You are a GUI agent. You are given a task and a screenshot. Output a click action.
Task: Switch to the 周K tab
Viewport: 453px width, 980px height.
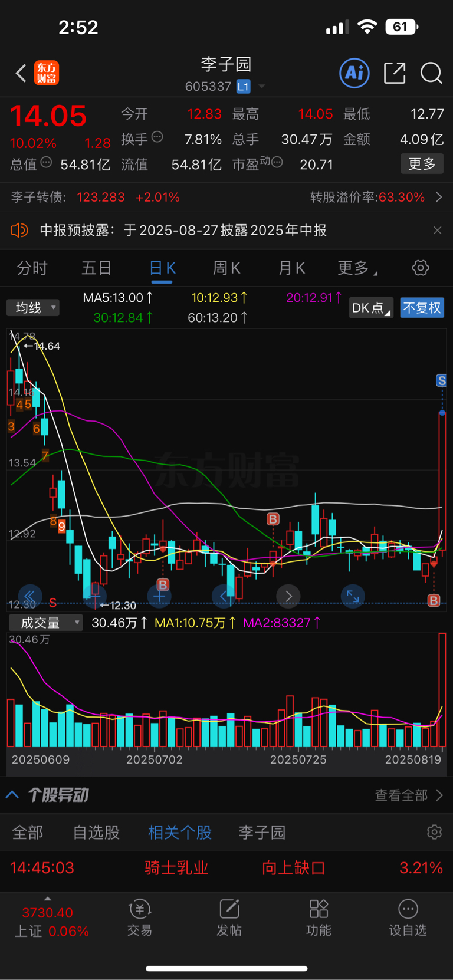pos(226,268)
